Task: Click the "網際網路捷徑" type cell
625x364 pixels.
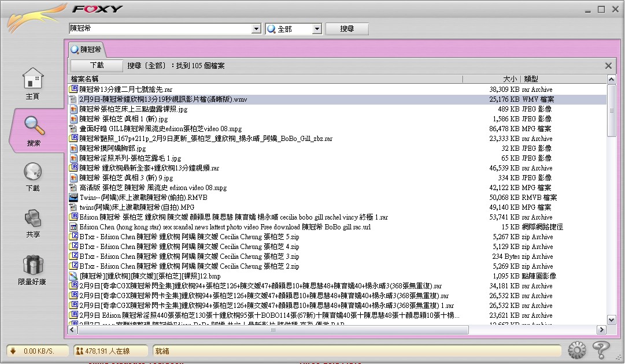Action: (x=542, y=227)
